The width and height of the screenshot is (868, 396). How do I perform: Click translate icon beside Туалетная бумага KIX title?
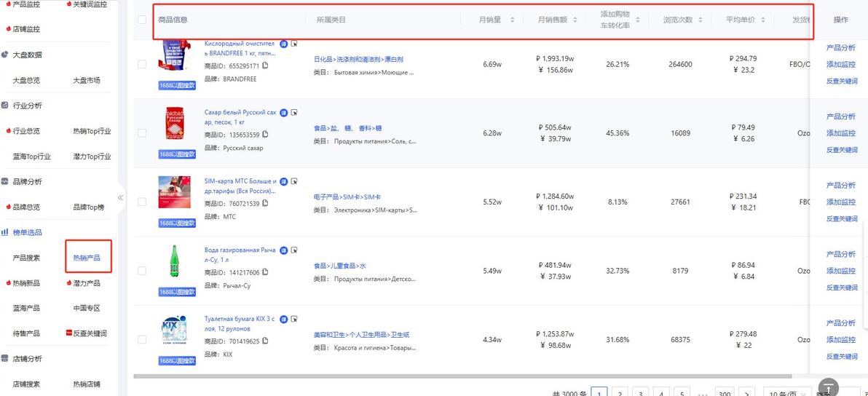tap(284, 319)
